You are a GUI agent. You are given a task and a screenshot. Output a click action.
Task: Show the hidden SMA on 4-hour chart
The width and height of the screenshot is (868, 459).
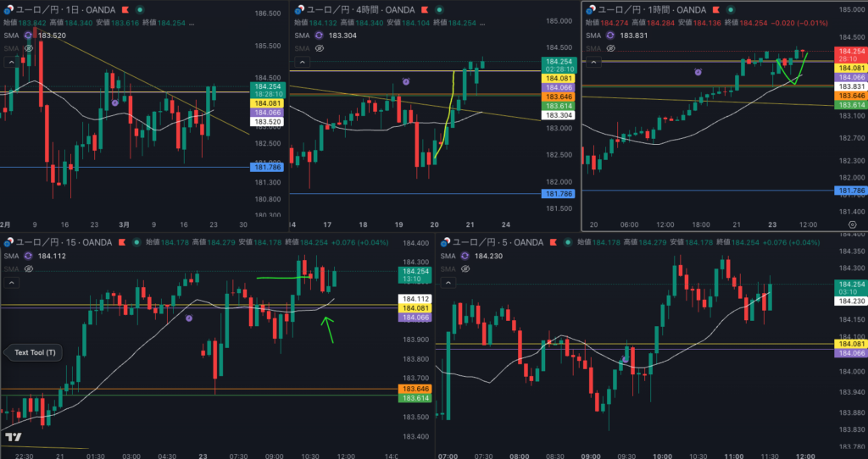tap(319, 48)
